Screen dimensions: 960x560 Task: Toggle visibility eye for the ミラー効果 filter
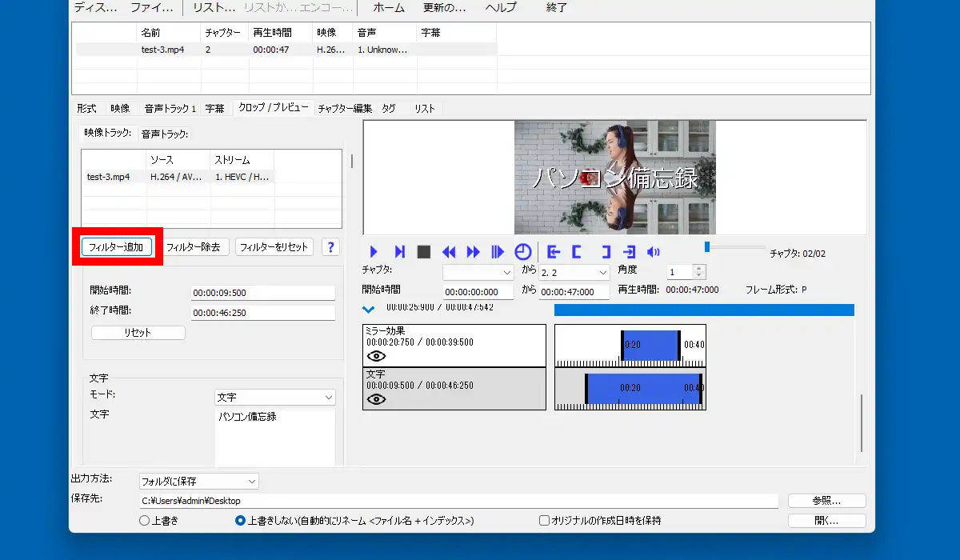(376, 355)
